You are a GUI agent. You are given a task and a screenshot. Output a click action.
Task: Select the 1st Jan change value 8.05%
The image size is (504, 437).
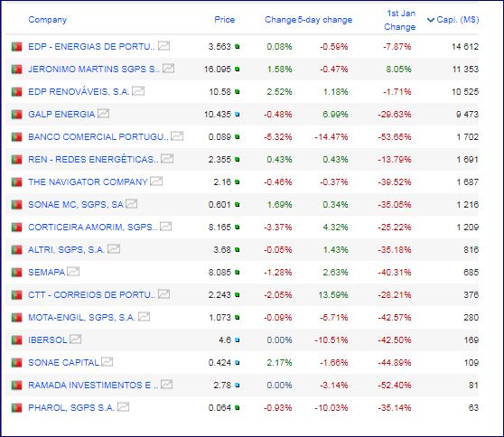tap(398, 70)
